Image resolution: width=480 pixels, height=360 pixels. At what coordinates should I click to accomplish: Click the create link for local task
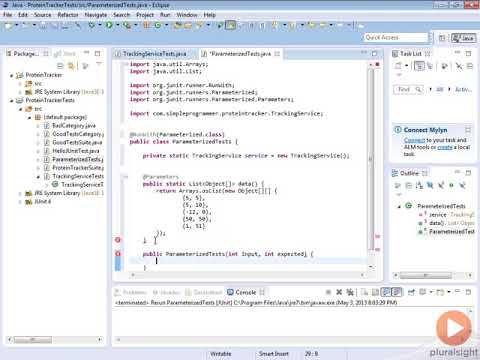[445, 147]
